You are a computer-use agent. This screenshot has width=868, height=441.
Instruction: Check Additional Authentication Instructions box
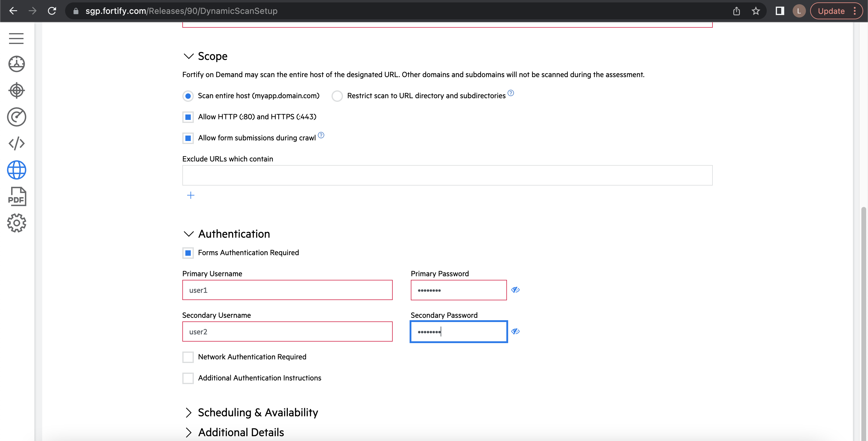(188, 378)
